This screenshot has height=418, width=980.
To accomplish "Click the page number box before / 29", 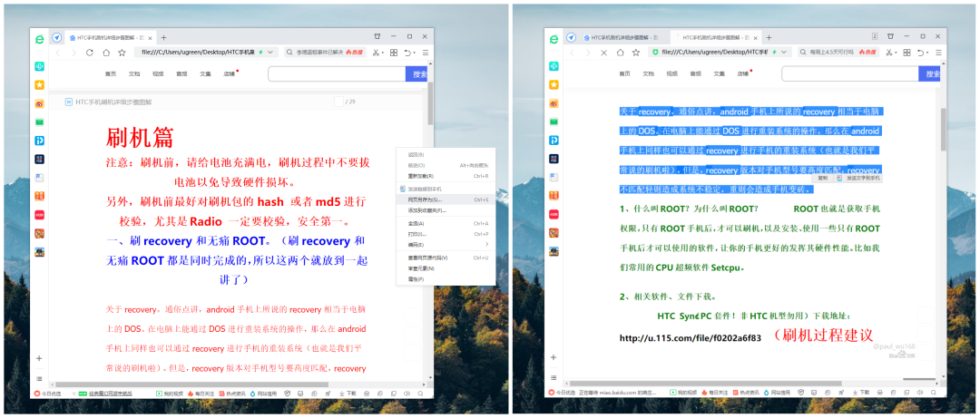I will (x=338, y=102).
